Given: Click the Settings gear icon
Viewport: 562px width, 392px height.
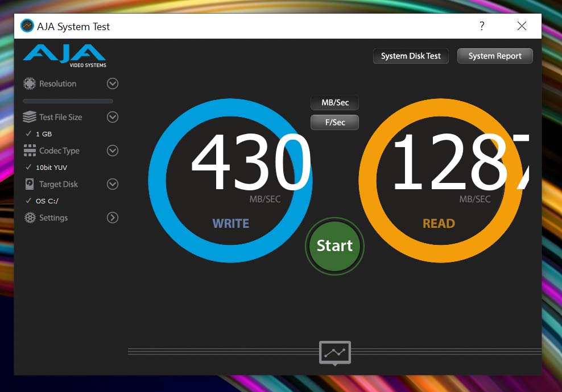Looking at the screenshot, I should [30, 218].
